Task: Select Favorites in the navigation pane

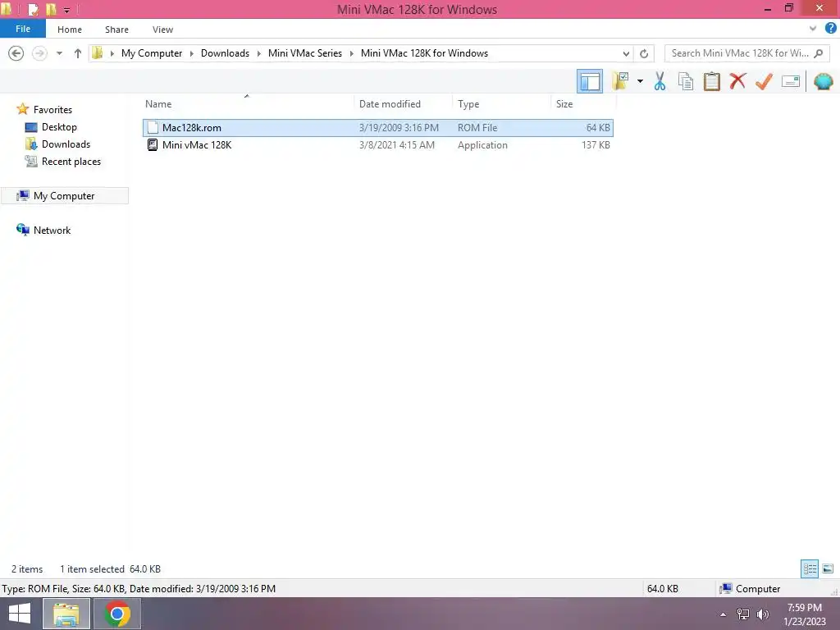Action: [x=52, y=110]
